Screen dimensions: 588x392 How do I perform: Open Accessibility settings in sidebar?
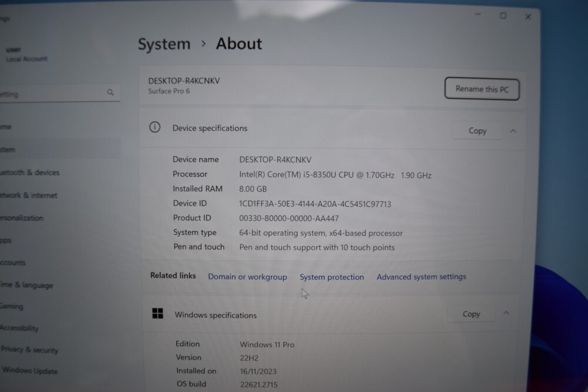point(19,329)
